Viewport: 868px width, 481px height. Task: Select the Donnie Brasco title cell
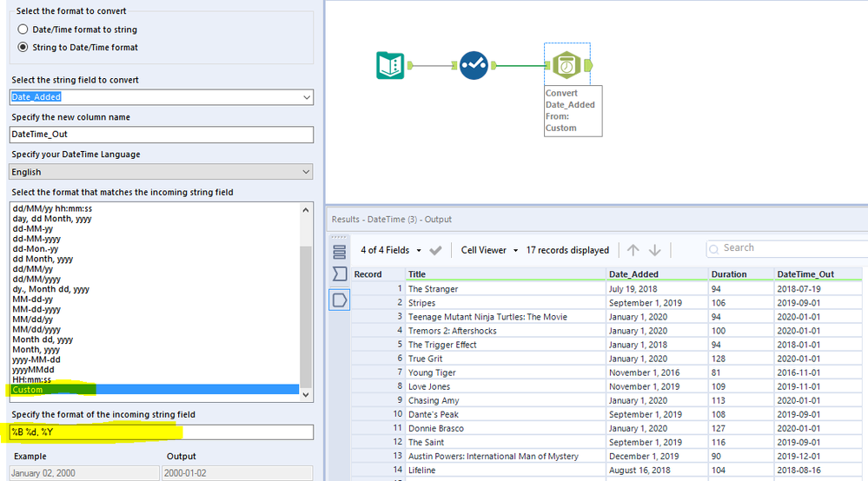click(506, 429)
